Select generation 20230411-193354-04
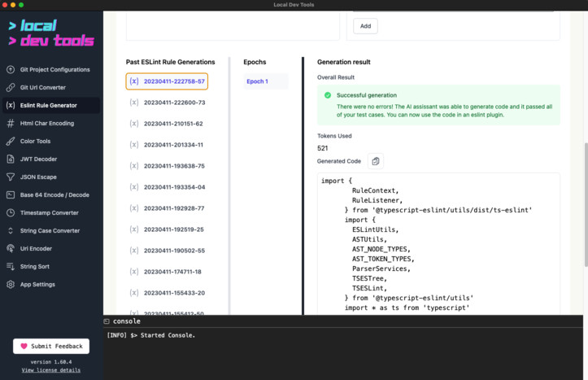The height and width of the screenshot is (380, 588). tap(167, 187)
